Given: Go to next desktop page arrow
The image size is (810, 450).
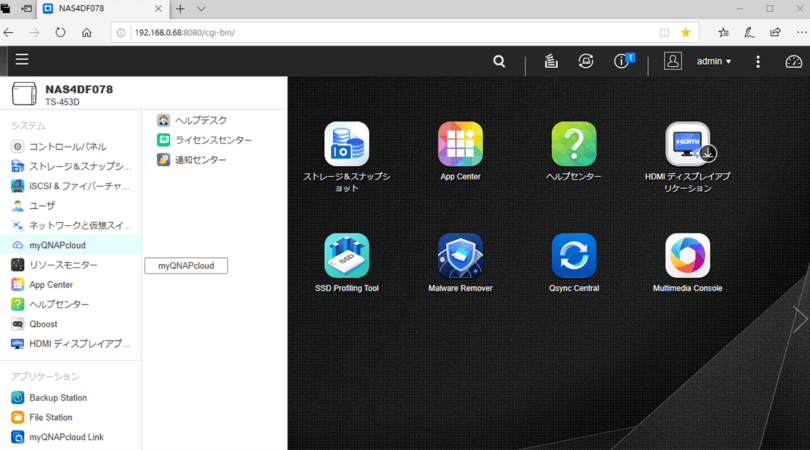Looking at the screenshot, I should pos(798,319).
